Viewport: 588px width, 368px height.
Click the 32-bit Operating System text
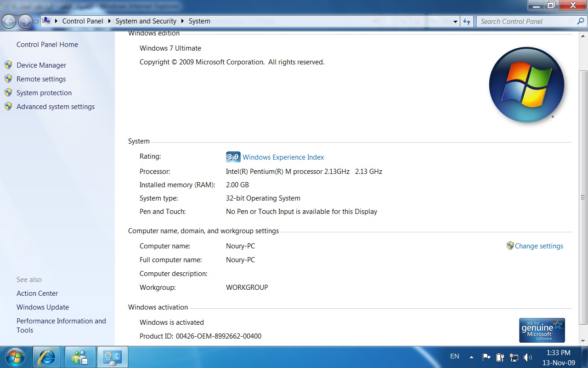(263, 198)
